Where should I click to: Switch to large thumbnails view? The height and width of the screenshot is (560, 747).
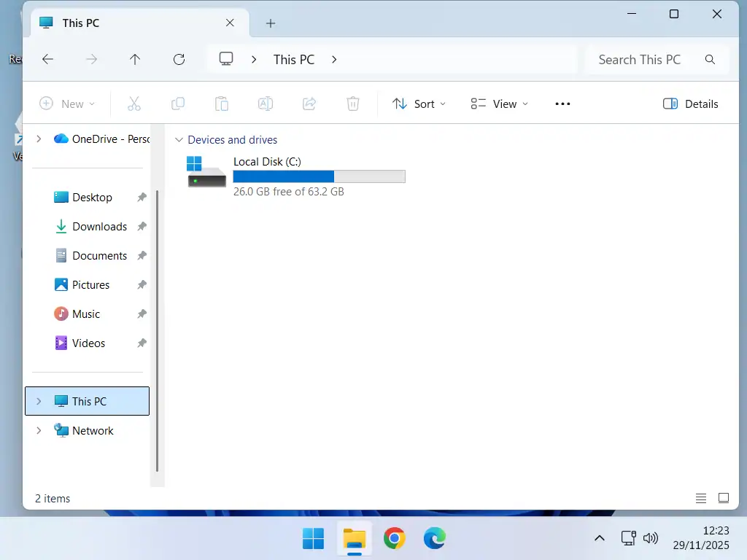pyautogui.click(x=724, y=498)
